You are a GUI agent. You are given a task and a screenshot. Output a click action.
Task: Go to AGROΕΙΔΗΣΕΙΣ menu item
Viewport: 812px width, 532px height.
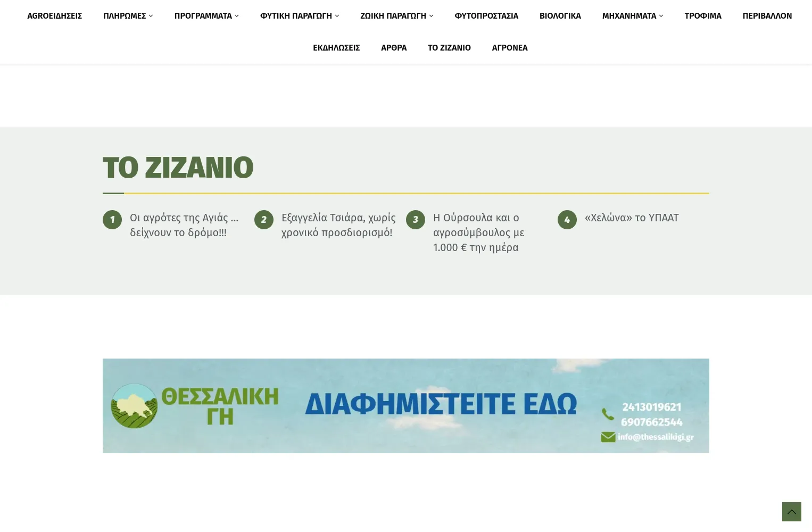tap(54, 16)
